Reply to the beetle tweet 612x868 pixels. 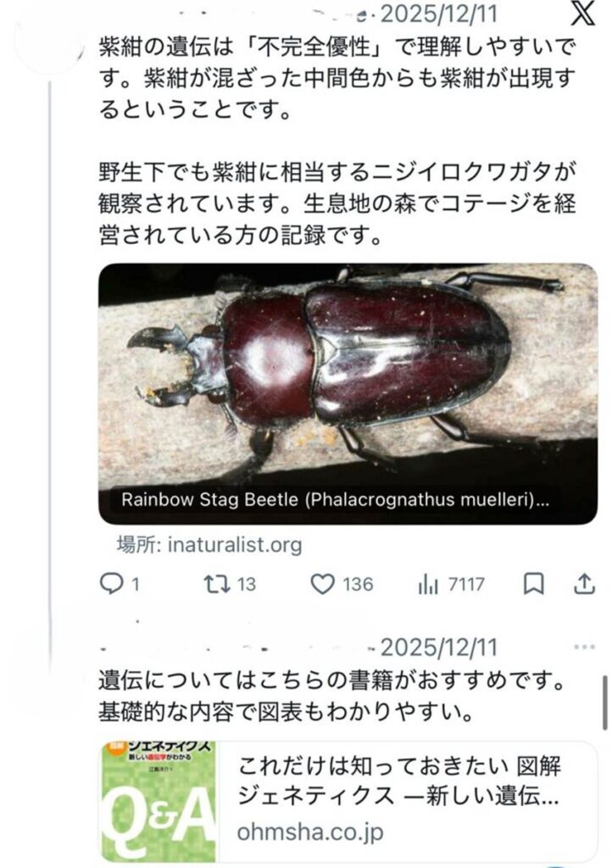tap(112, 584)
